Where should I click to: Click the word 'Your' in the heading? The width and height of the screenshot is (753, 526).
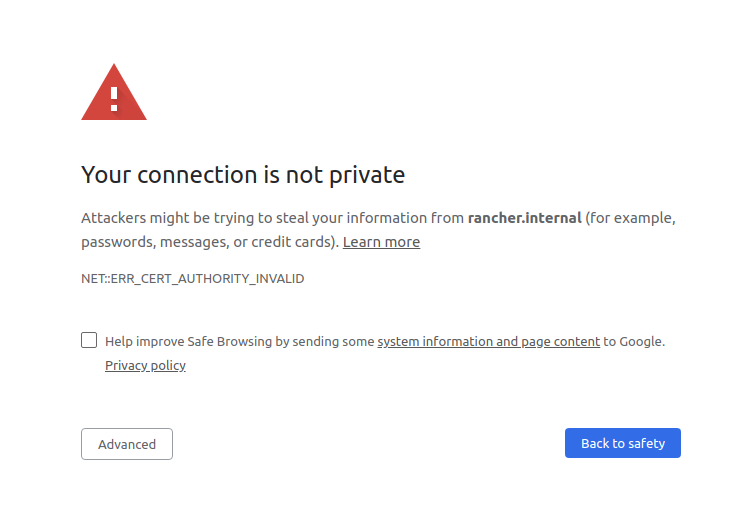click(x=105, y=175)
